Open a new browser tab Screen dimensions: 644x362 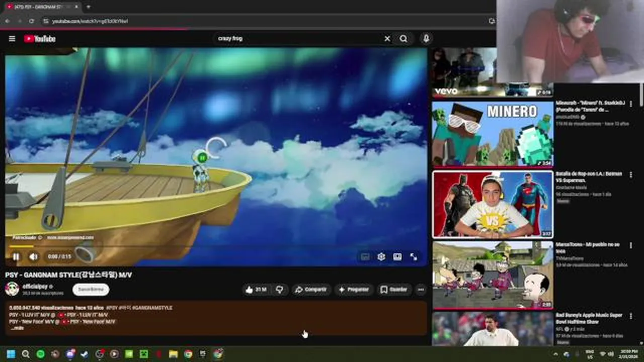(88, 7)
